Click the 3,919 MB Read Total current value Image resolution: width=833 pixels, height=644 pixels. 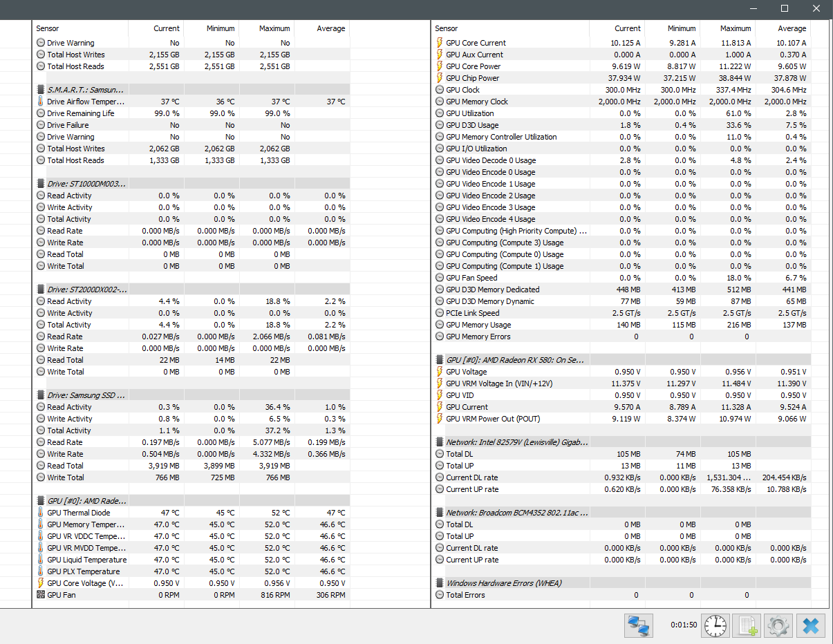click(164, 466)
